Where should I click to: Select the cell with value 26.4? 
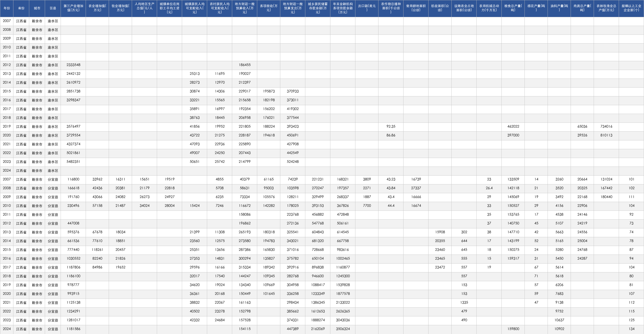point(489,188)
